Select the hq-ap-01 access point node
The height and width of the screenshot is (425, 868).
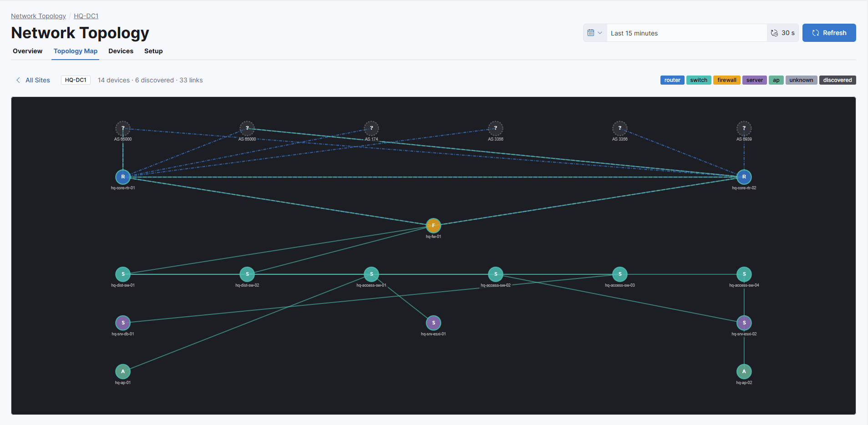pyautogui.click(x=123, y=372)
